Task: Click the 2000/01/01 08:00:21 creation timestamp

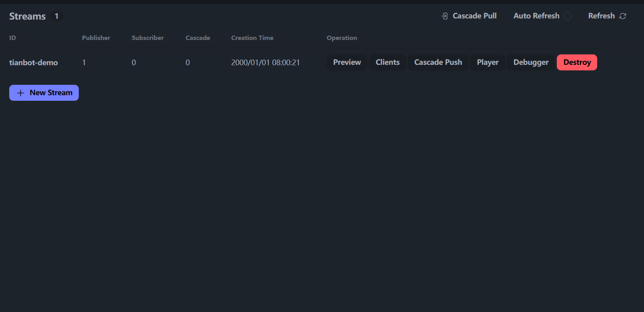Action: click(265, 63)
